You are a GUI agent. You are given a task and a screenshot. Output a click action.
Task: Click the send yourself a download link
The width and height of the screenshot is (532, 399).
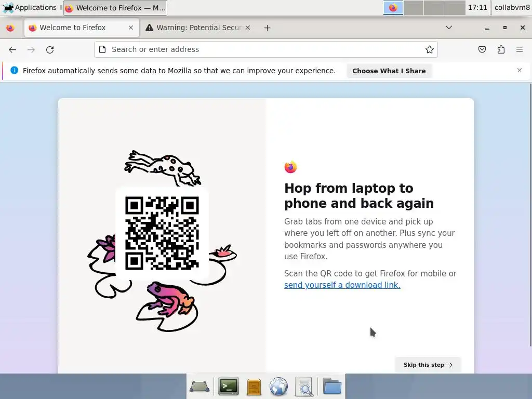tap(342, 285)
